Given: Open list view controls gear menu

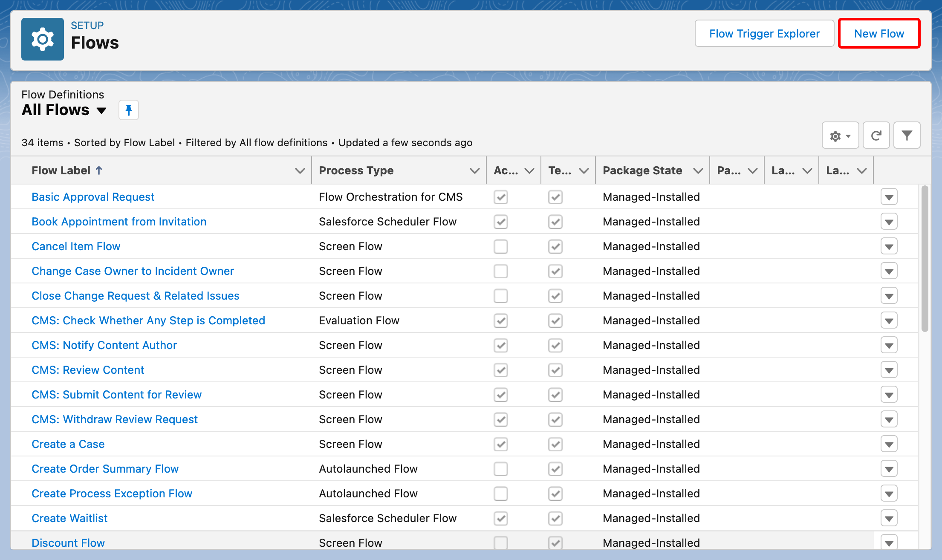Looking at the screenshot, I should point(840,136).
